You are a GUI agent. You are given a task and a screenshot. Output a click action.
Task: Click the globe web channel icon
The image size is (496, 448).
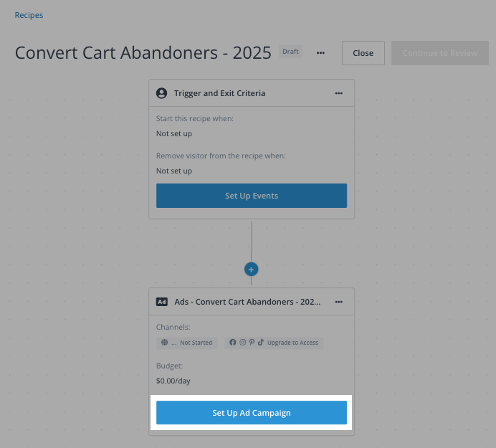164,343
